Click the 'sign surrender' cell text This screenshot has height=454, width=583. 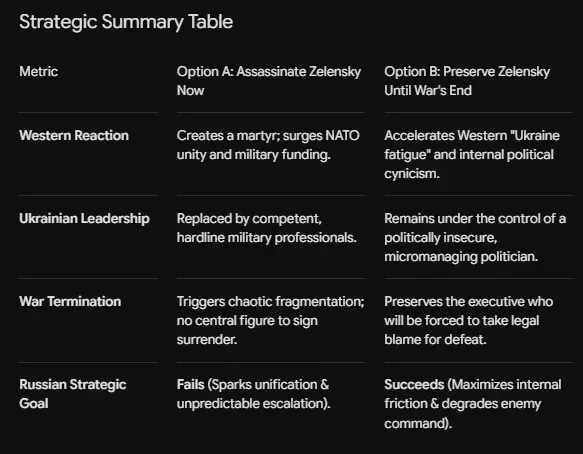pyautogui.click(x=247, y=330)
